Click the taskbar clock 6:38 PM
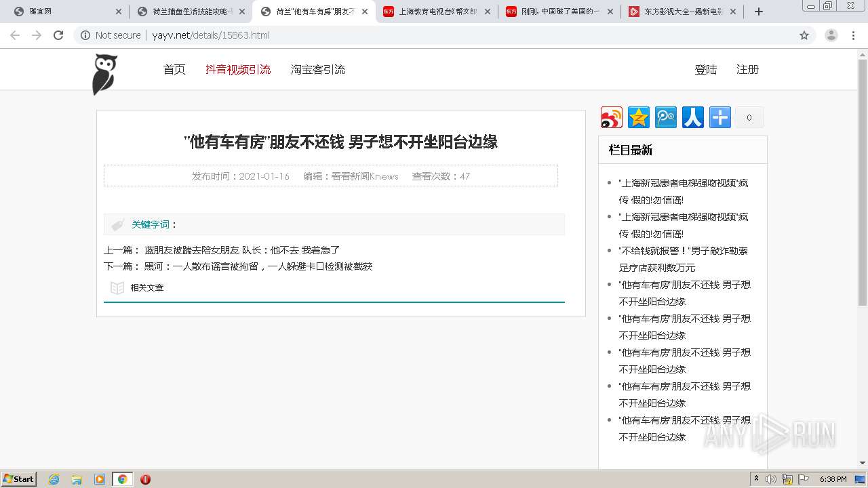 coord(833,479)
